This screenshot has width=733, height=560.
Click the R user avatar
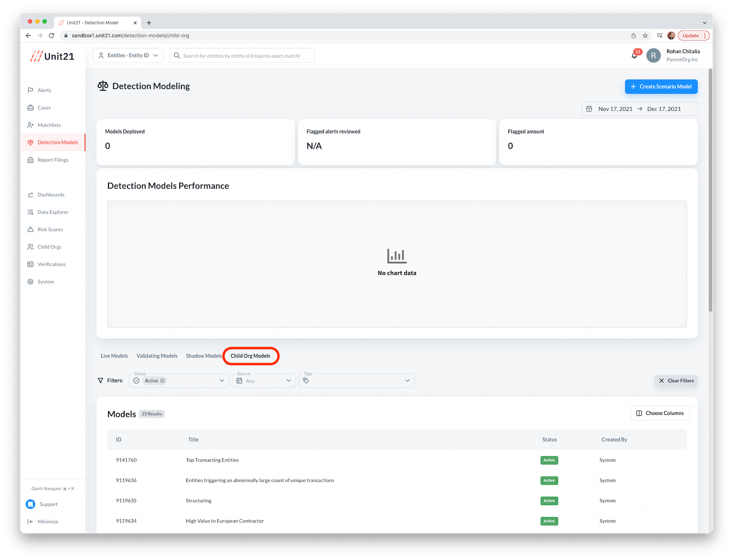[653, 55]
